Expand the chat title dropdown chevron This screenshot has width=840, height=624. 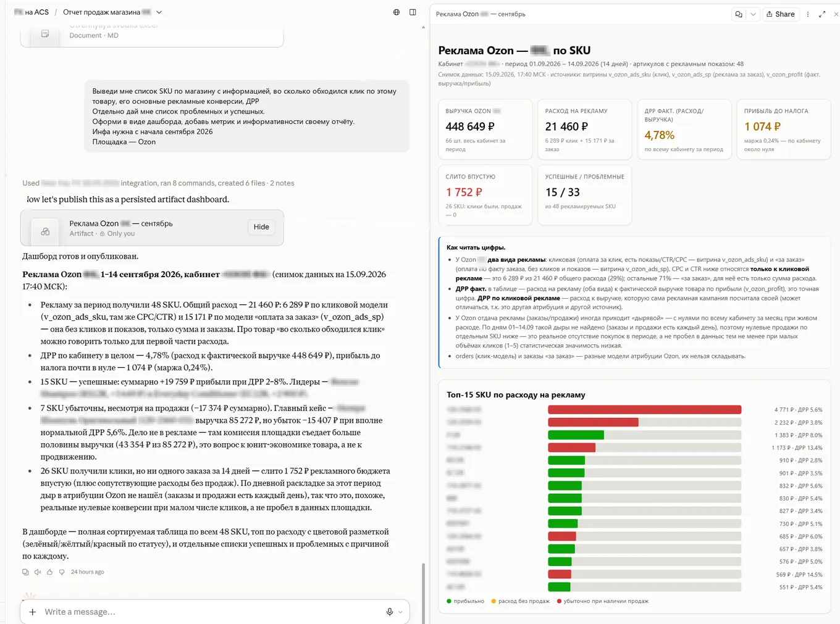(x=159, y=12)
